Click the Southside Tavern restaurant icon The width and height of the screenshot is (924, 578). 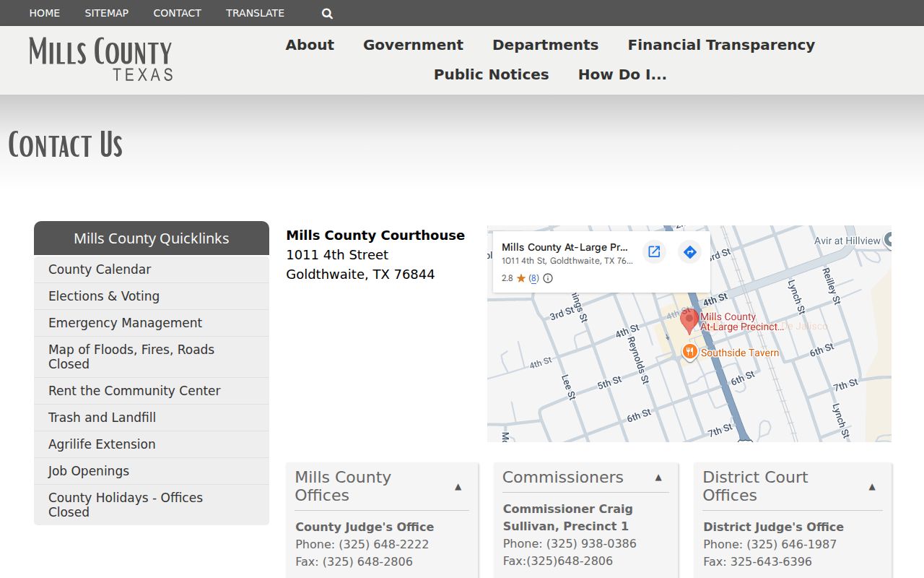(x=689, y=352)
